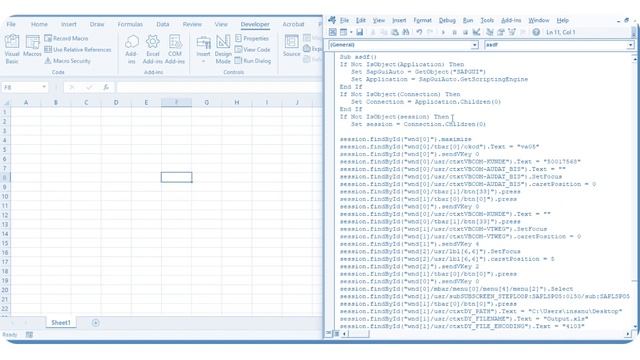Open COM Add-ins dialog

pyautogui.click(x=175, y=49)
